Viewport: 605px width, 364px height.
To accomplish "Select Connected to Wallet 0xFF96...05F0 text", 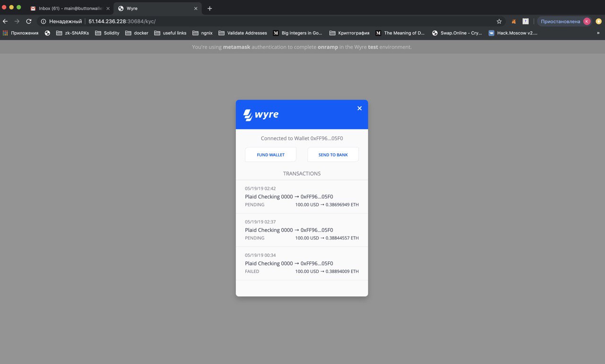I will (302, 138).
